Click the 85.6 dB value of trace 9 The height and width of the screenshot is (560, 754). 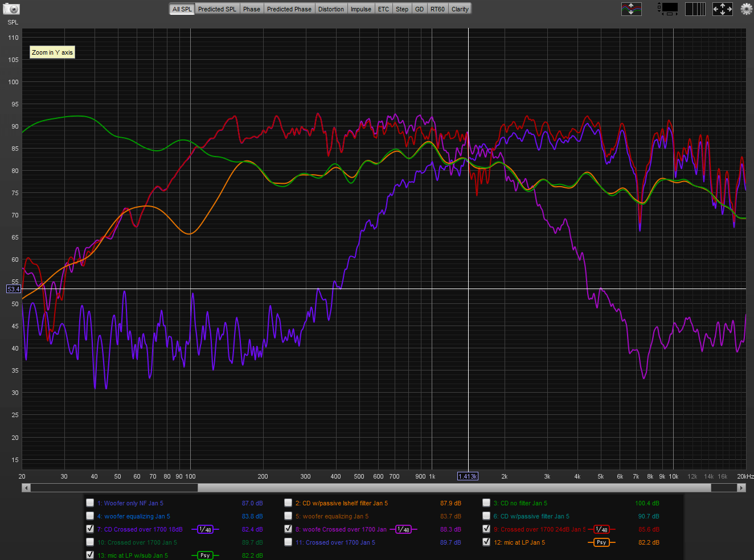(649, 529)
